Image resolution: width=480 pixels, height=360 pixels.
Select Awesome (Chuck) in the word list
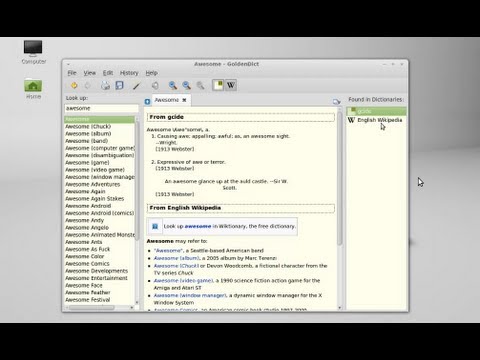click(x=99, y=127)
